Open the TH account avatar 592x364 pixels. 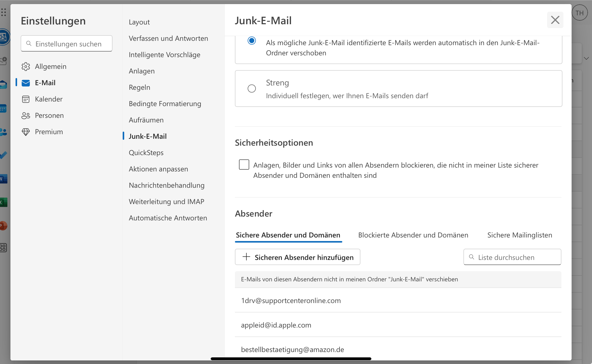tap(579, 13)
